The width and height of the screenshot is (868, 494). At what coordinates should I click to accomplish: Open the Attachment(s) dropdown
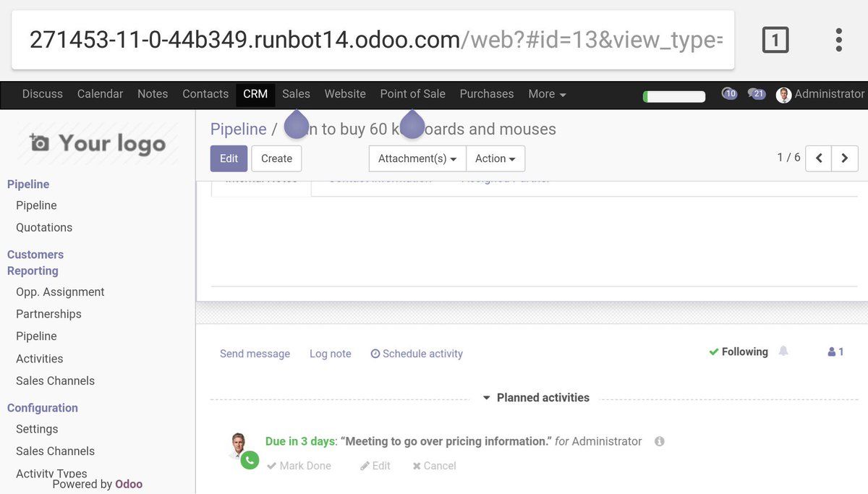pyautogui.click(x=417, y=158)
